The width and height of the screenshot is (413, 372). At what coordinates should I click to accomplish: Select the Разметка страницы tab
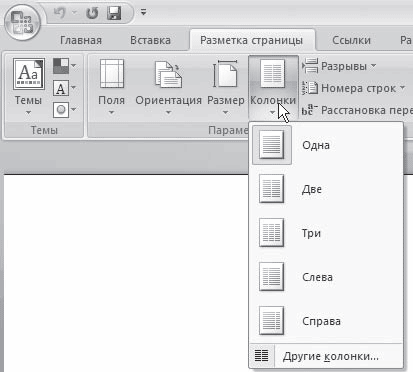click(x=251, y=40)
